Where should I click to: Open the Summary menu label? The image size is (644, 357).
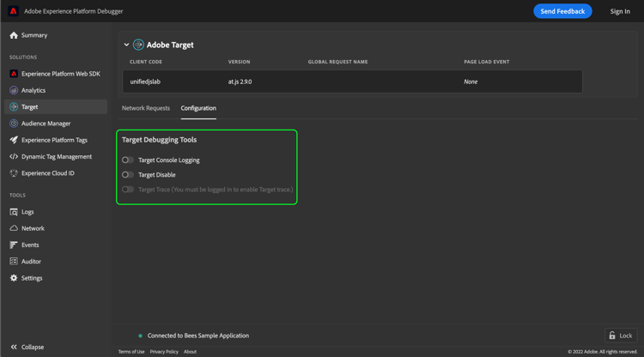[34, 35]
